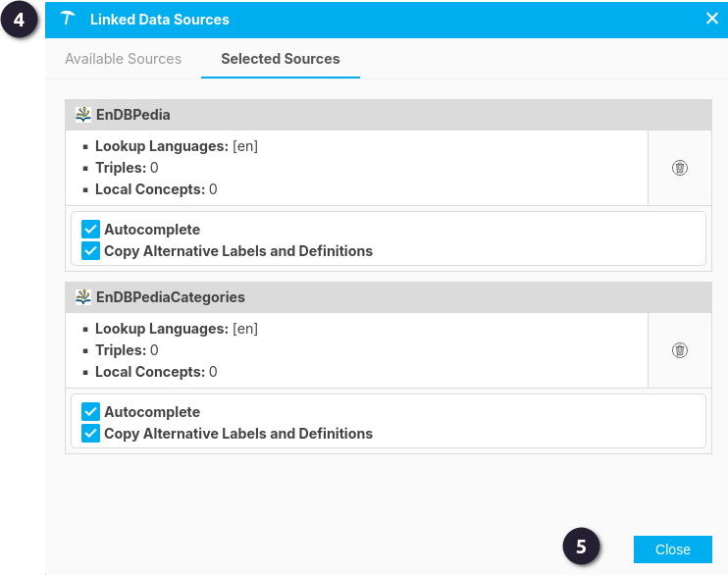Image resolution: width=728 pixels, height=575 pixels.
Task: Click the thesaurus icon in the dialog header
Action: pos(68,19)
